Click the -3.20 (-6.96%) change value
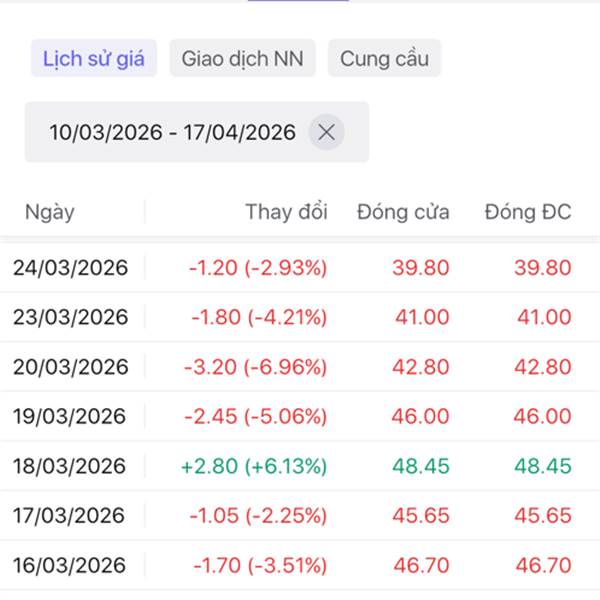 [256, 367]
